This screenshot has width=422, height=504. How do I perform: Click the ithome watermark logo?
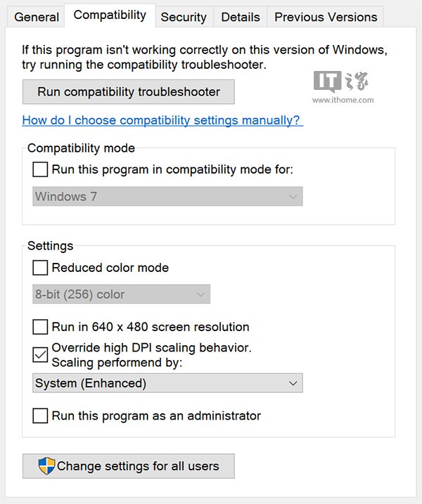coord(342,82)
